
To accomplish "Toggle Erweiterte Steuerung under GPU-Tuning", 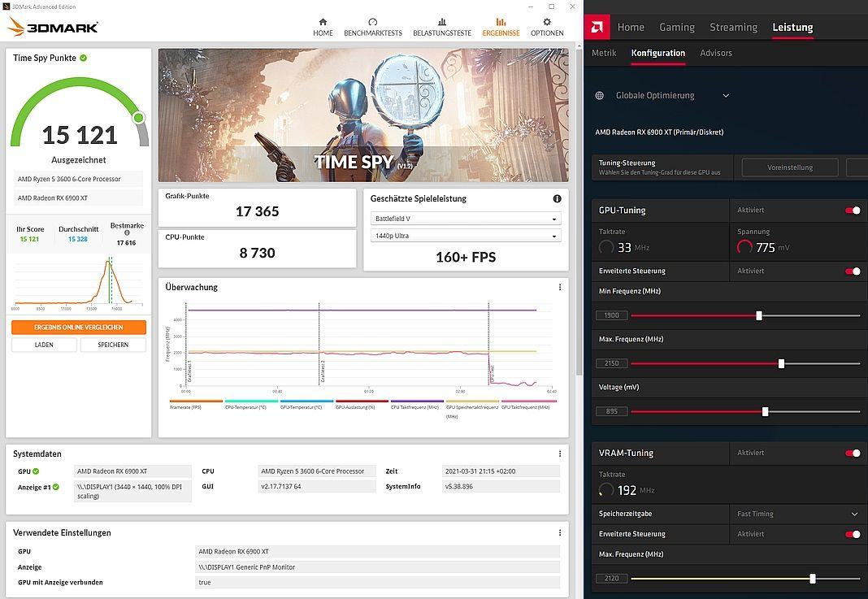I will pyautogui.click(x=853, y=271).
